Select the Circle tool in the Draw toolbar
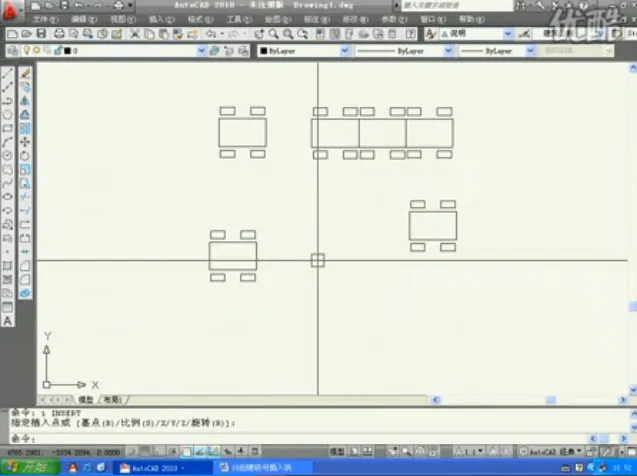The height and width of the screenshot is (476, 637). [x=8, y=156]
